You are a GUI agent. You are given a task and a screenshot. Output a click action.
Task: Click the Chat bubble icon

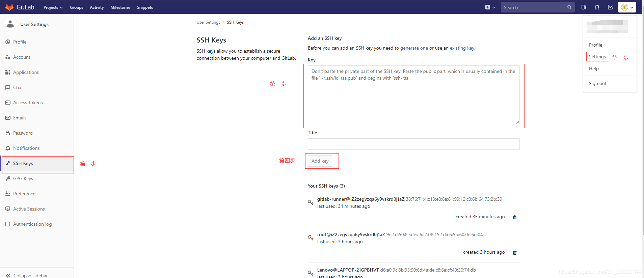pyautogui.click(x=8, y=87)
